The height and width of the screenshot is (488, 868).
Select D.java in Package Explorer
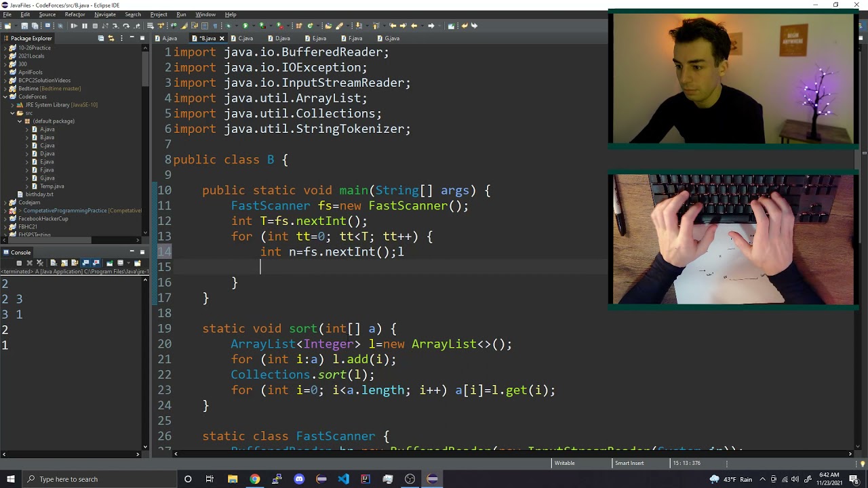coord(47,154)
